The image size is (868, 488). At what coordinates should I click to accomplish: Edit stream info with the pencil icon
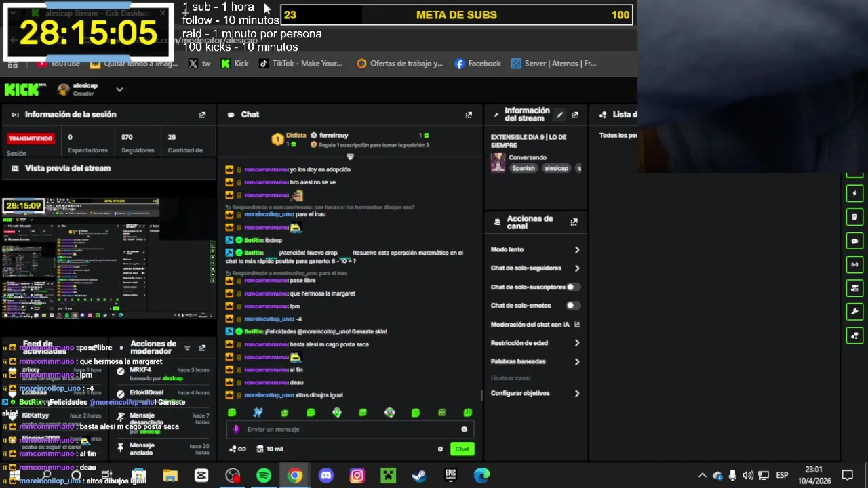click(559, 115)
